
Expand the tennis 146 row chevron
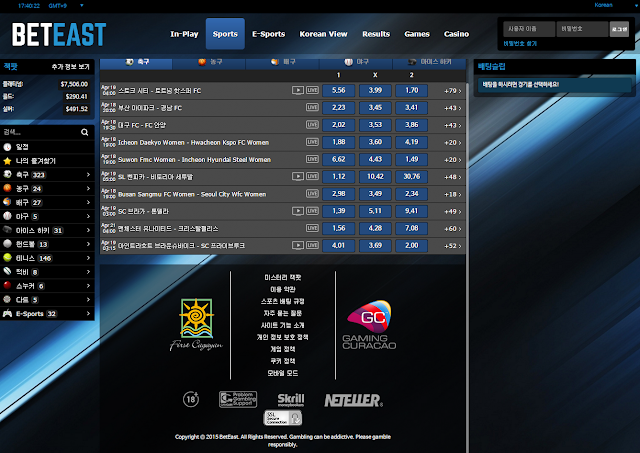click(x=88, y=258)
